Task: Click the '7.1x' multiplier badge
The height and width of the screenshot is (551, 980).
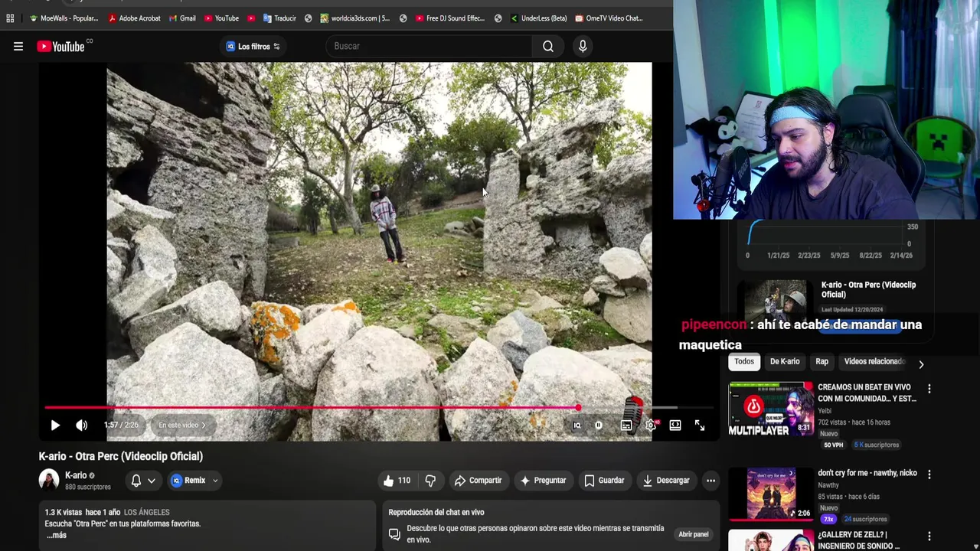Action: (828, 519)
